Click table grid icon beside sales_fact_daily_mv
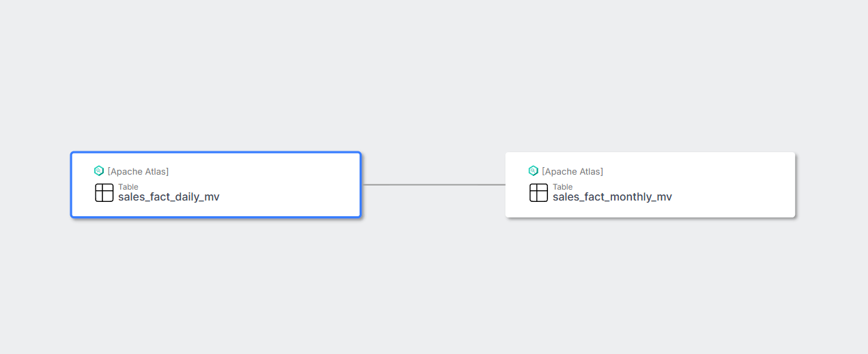This screenshot has width=868, height=354. [104, 193]
